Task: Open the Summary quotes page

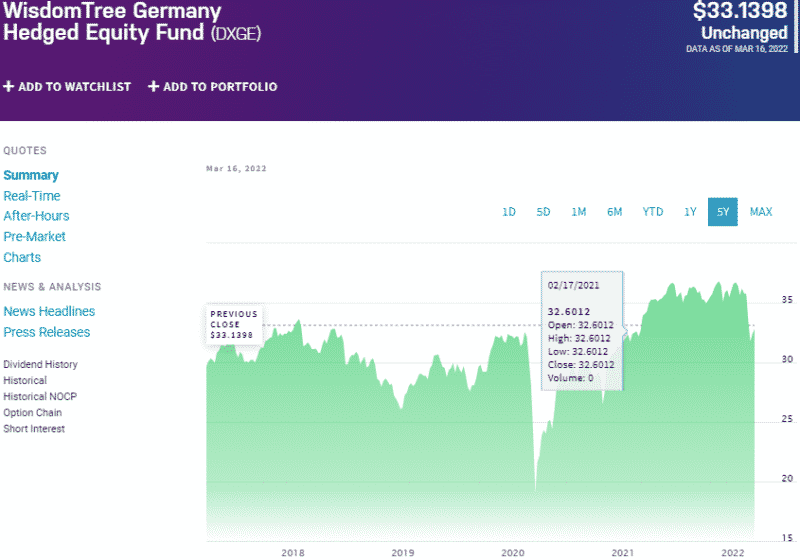Action: [31, 175]
